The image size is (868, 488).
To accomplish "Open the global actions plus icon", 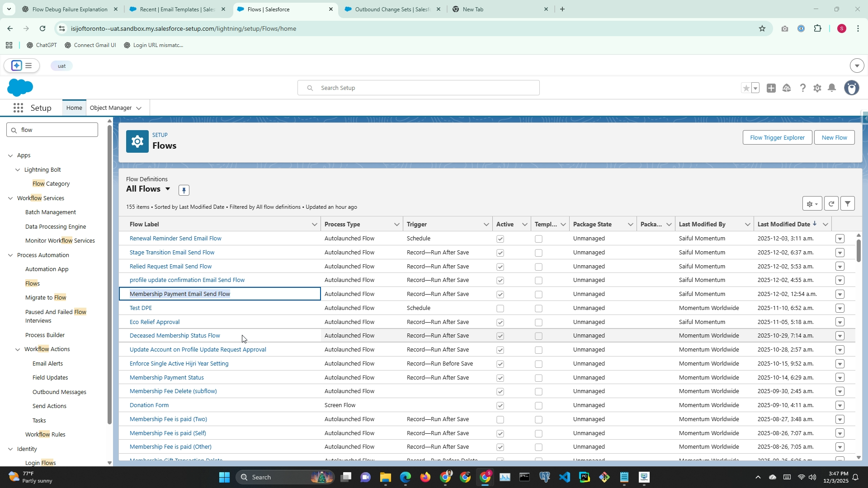I will click(x=771, y=88).
